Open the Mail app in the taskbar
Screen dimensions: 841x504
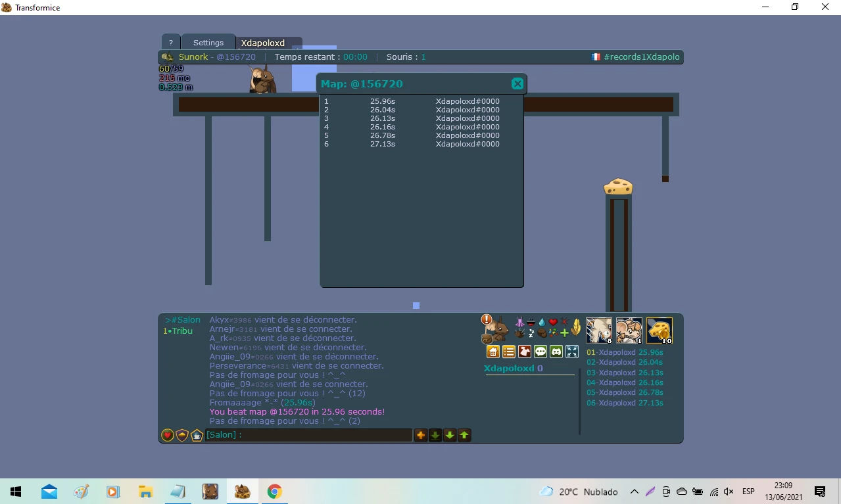pos(49,492)
